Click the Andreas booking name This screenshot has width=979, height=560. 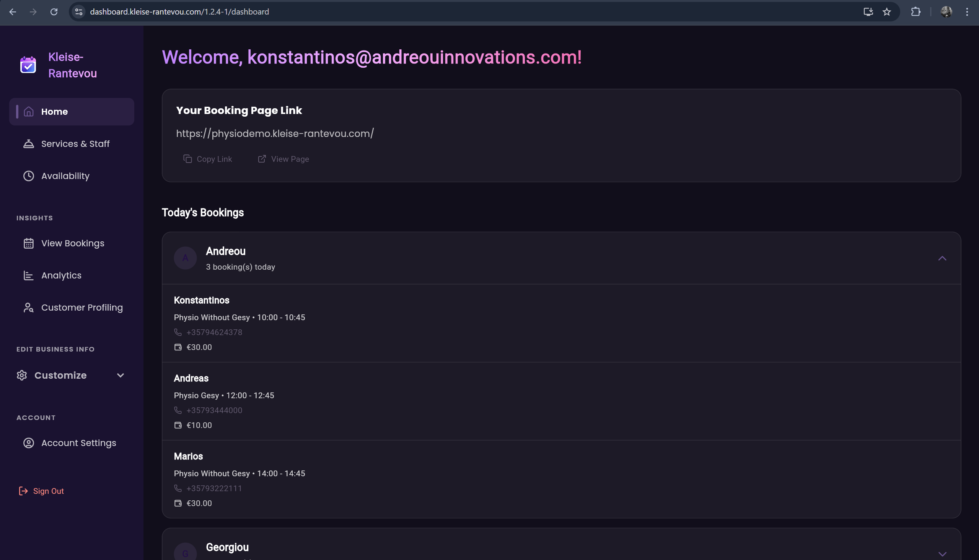(x=191, y=378)
